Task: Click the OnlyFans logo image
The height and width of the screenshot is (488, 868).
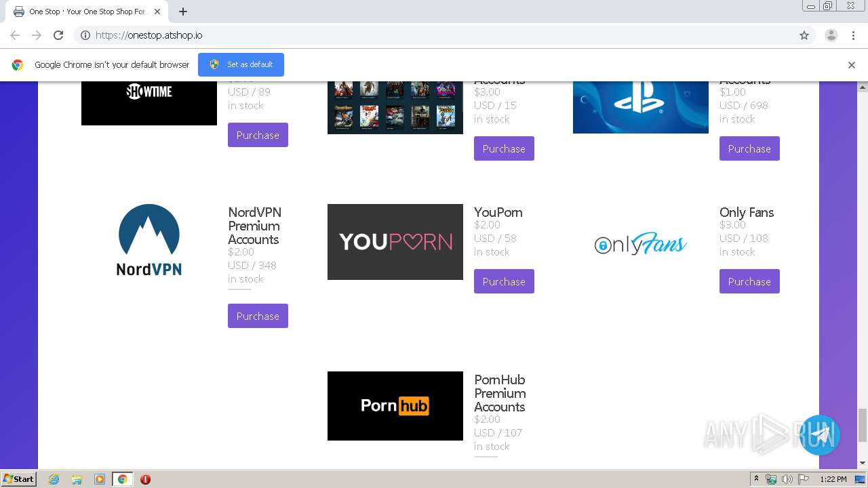Action: [641, 243]
